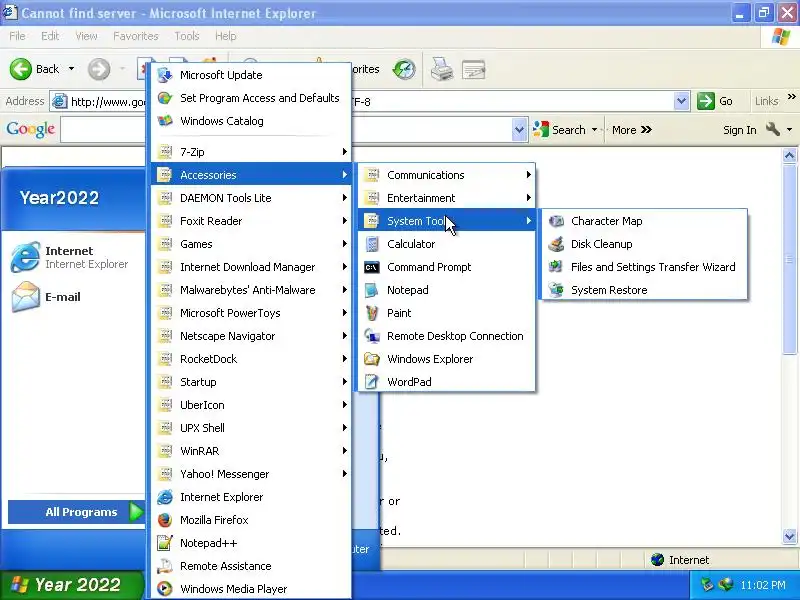
Task: Expand the Yahoo! Messenger folder
Action: [x=251, y=474]
